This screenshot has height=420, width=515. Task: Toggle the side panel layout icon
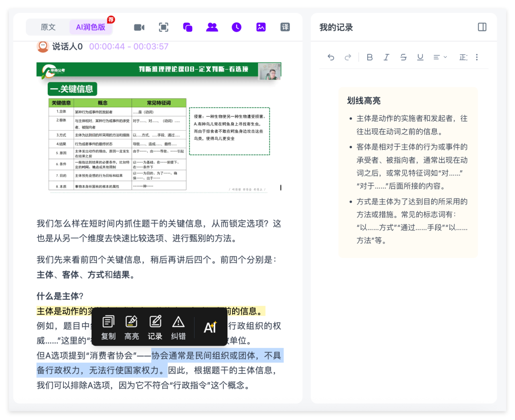[x=482, y=27]
